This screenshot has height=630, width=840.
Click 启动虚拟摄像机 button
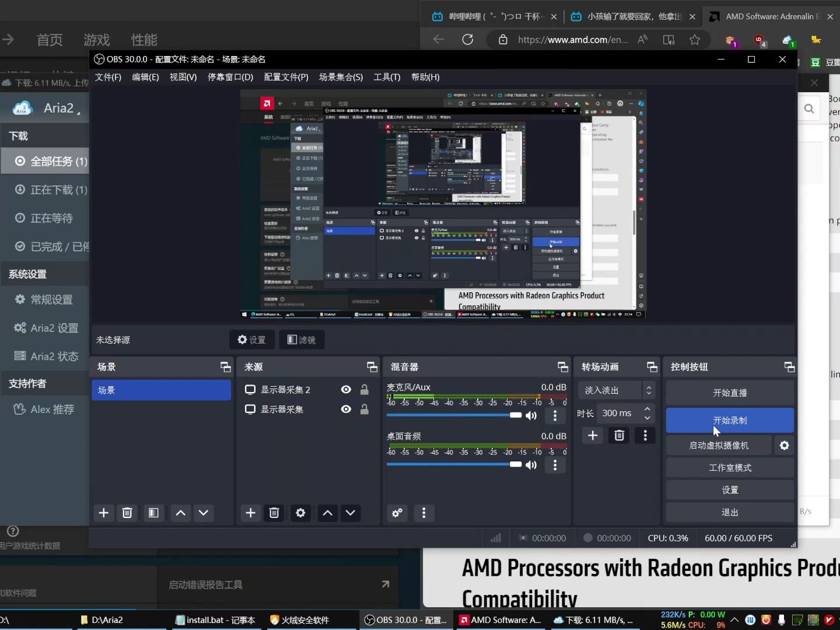[719, 445]
